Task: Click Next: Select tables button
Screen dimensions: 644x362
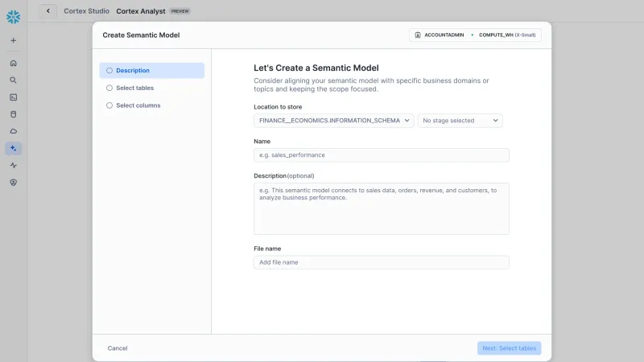Action: point(510,348)
